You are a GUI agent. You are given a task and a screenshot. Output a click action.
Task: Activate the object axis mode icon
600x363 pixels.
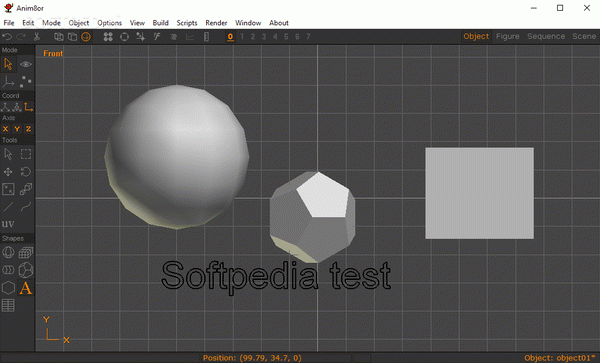(x=8, y=81)
